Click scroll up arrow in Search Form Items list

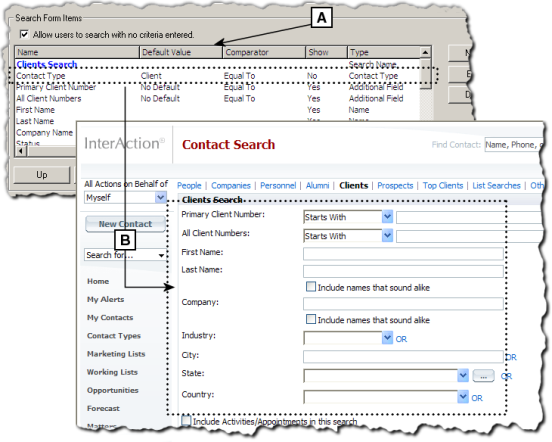425,52
